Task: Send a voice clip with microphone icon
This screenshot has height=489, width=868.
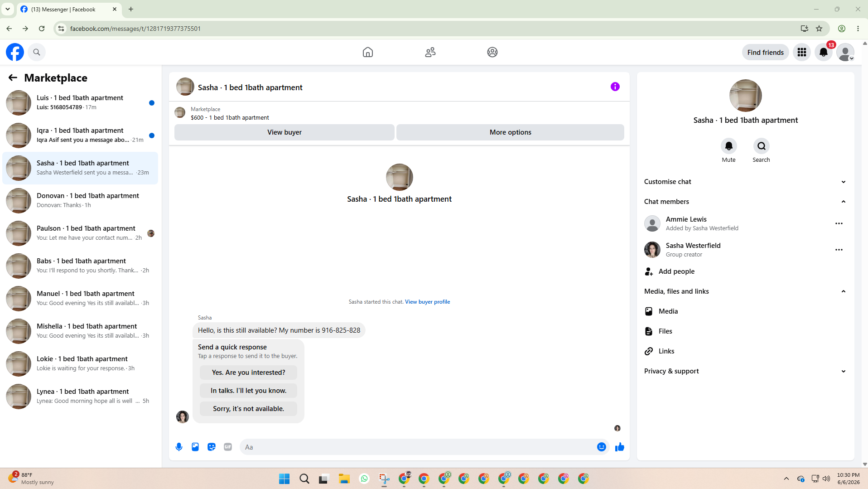Action: click(179, 447)
